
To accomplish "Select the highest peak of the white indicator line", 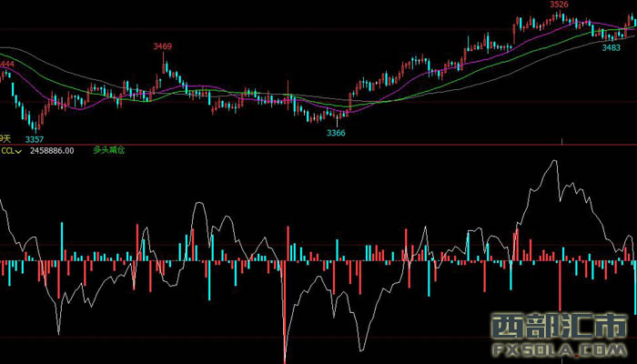I will click(x=554, y=162).
